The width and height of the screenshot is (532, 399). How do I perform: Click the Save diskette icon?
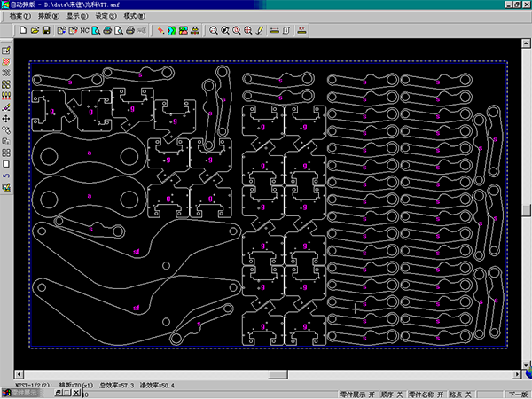46,30
